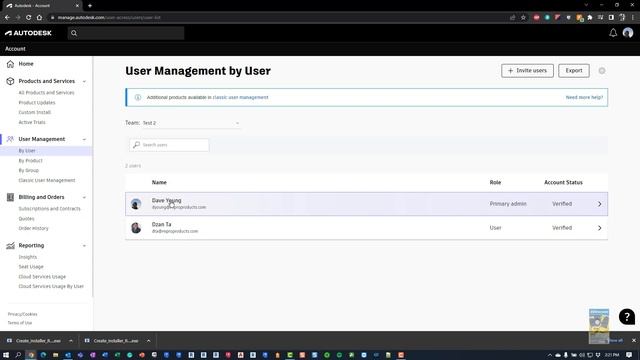Select By User under User Management

(27, 151)
